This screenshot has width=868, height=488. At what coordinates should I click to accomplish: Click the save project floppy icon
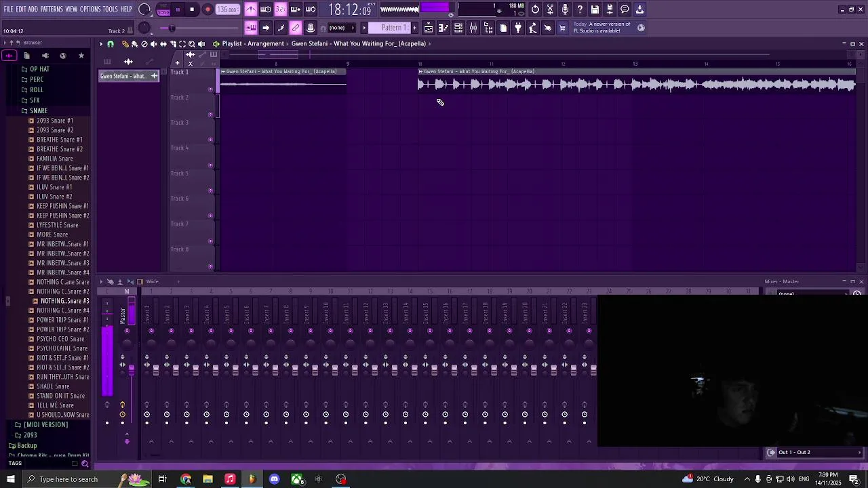point(595,9)
